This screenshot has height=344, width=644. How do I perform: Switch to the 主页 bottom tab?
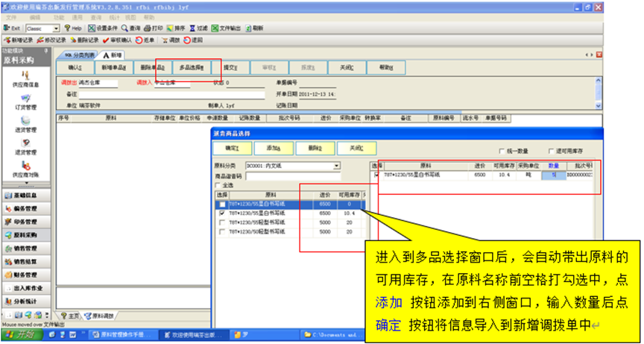[x=69, y=316]
